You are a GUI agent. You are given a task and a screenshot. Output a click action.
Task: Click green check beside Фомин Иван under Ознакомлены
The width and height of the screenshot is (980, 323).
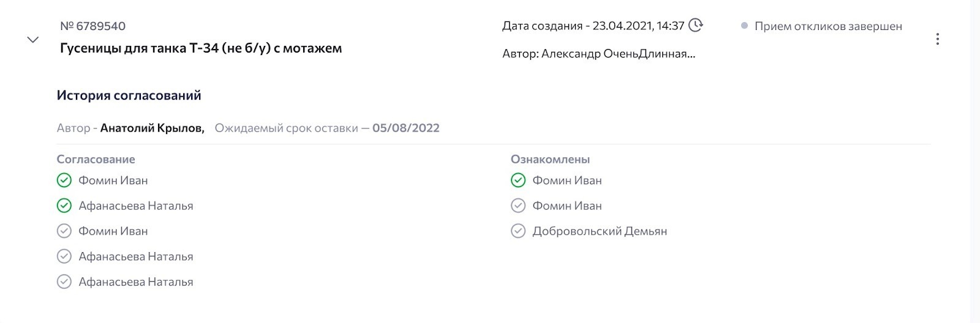tap(518, 180)
